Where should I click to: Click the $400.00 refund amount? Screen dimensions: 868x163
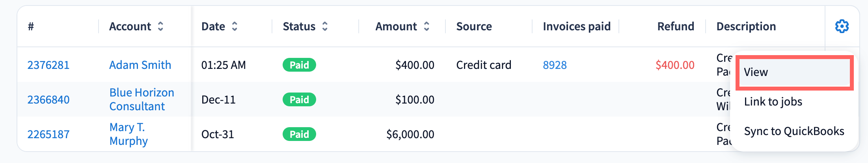(675, 65)
